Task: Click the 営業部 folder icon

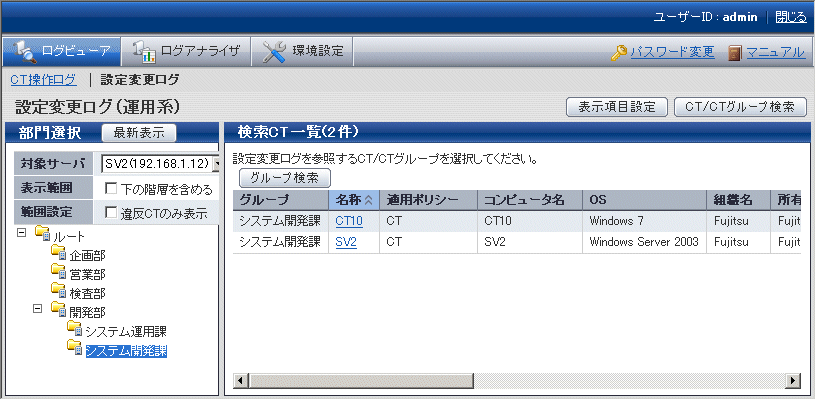Action: (59, 272)
